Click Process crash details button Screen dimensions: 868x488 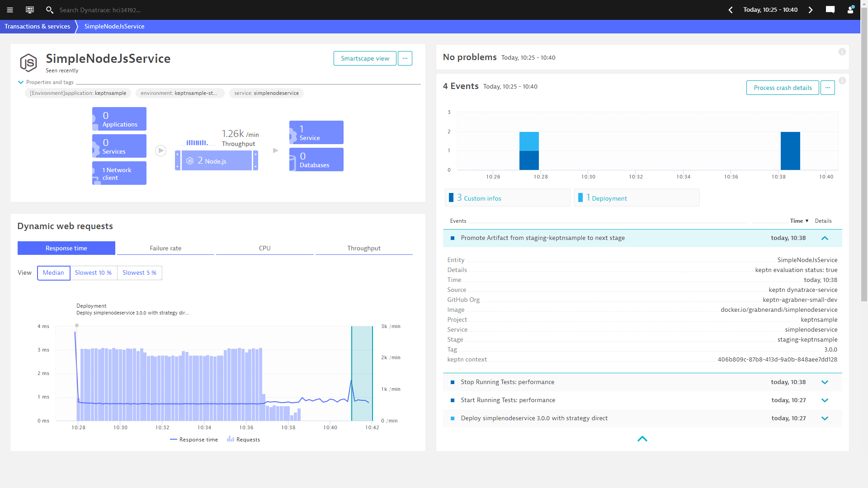point(783,88)
